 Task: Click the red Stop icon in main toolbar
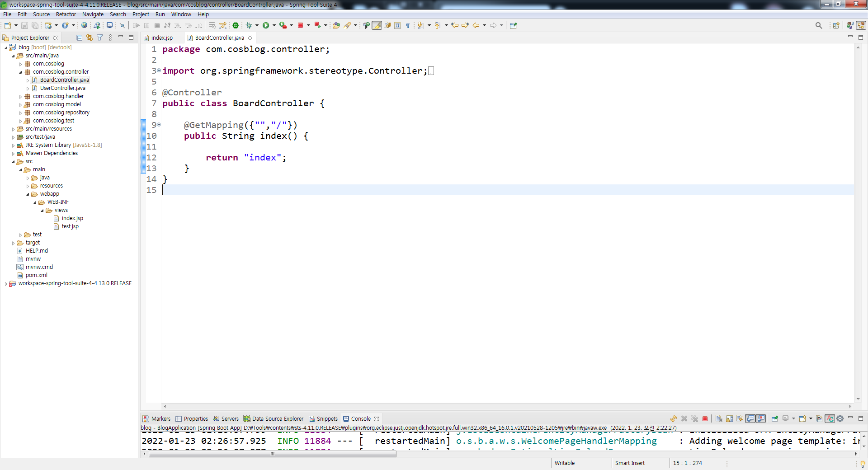[300, 25]
